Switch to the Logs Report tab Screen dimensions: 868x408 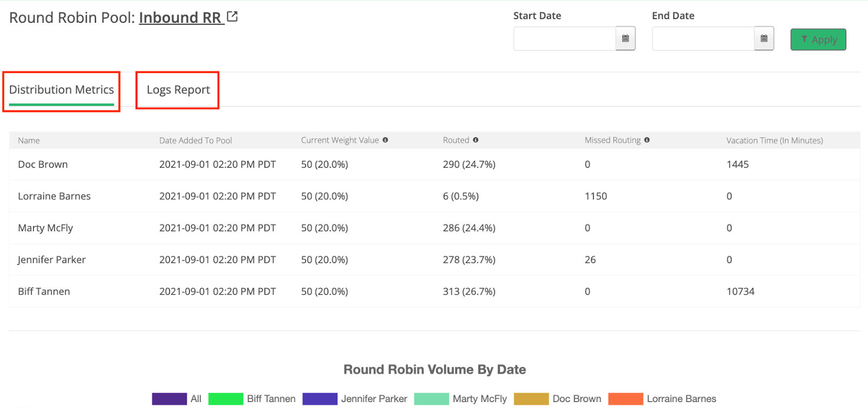tap(178, 90)
